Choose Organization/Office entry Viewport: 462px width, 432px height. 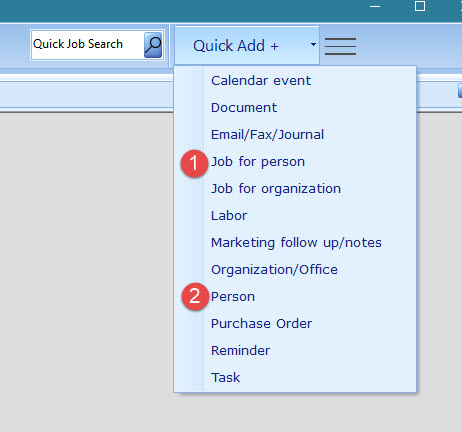(274, 270)
